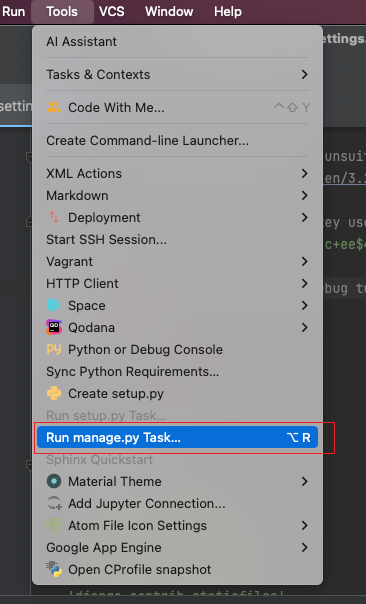Select Start SSH Session...

177,240
